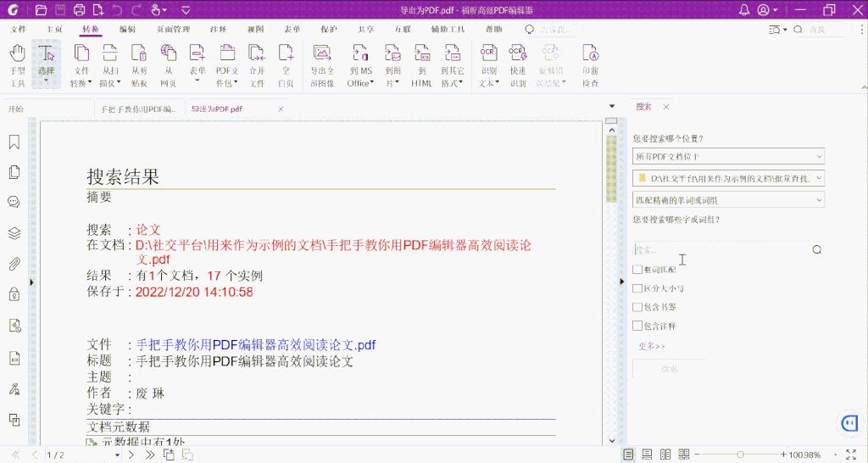Convert to MS Office icon

point(360,53)
